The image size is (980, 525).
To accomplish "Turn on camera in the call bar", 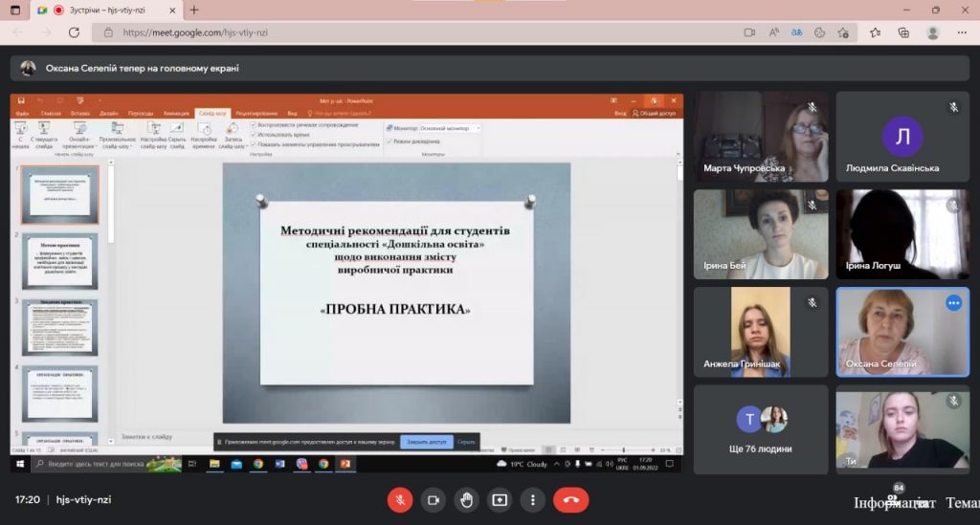I will pos(433,499).
